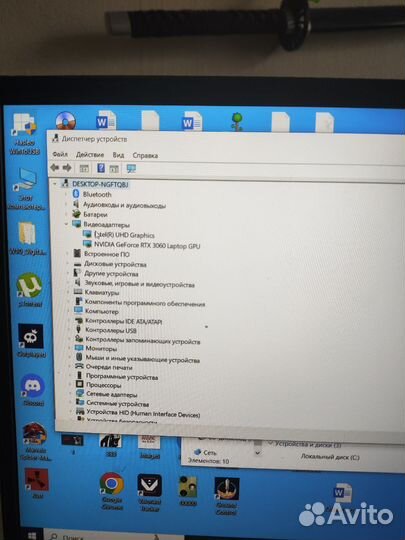Click the firmware chip icon beside Встроенное ПО
Viewport: 405px width, 540px height.
point(77,253)
